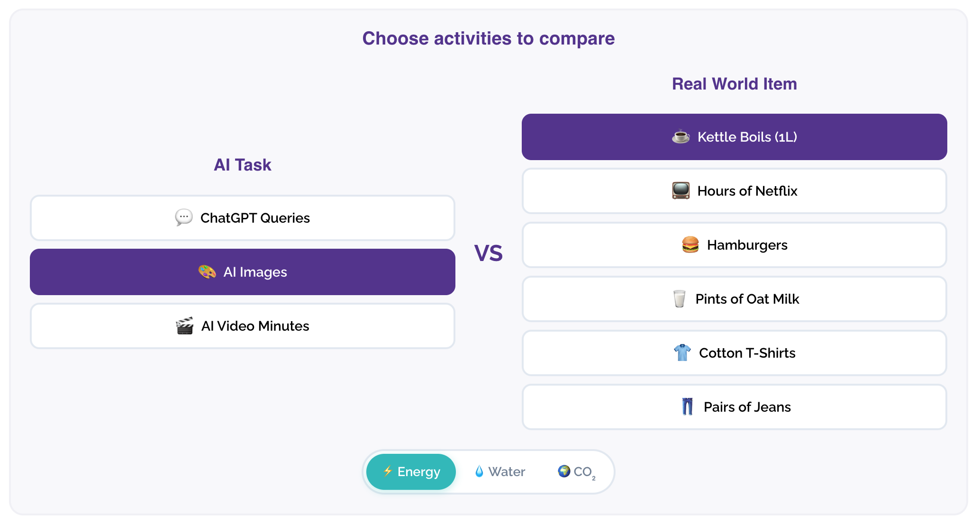Switch the metric toggle to Water
980x523 pixels.
coord(500,472)
